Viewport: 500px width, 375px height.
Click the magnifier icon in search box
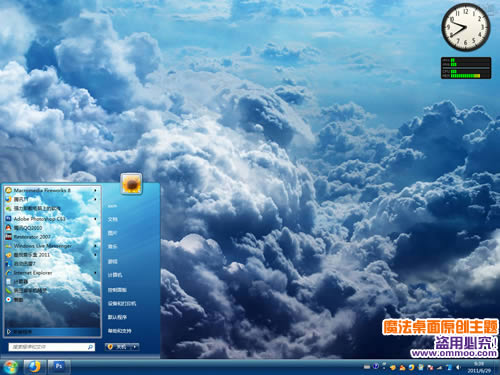tap(90, 347)
